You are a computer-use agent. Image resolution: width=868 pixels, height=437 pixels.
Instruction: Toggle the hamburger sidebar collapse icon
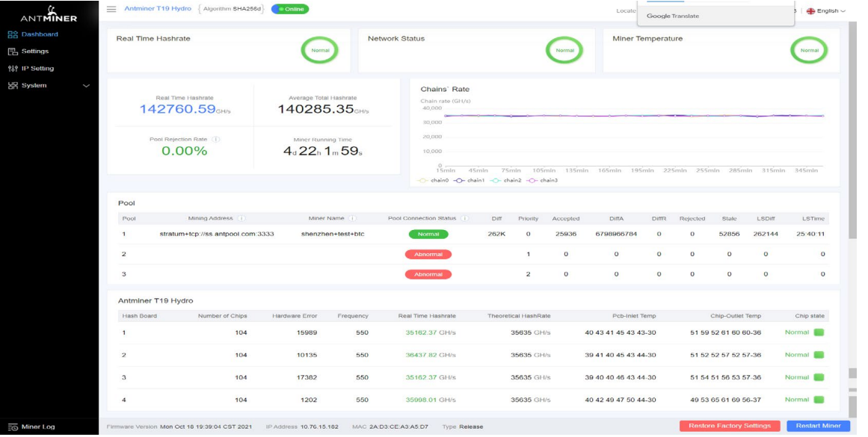[111, 10]
